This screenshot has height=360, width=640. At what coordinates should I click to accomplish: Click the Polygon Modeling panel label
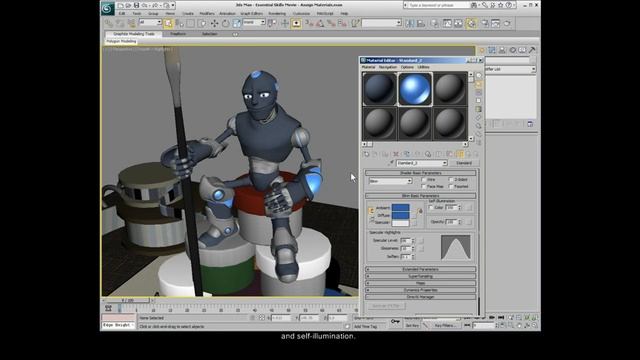click(121, 42)
